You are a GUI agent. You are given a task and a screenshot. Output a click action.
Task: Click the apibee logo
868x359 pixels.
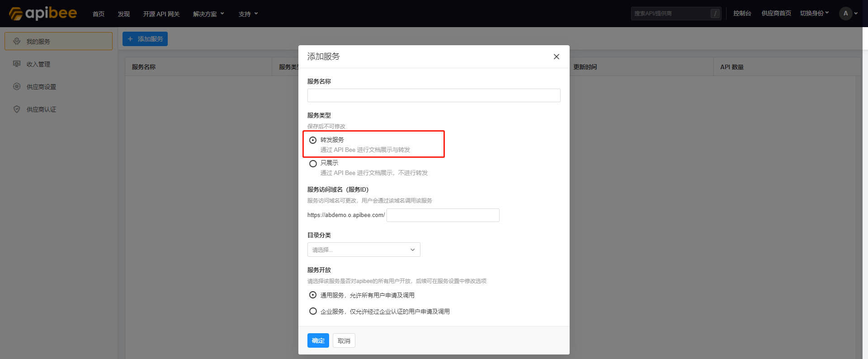43,14
